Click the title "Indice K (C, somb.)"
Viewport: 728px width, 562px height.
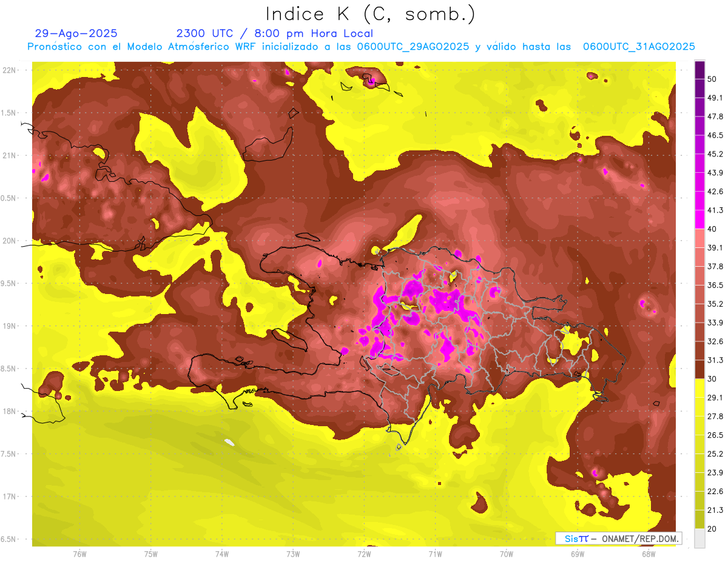click(370, 13)
